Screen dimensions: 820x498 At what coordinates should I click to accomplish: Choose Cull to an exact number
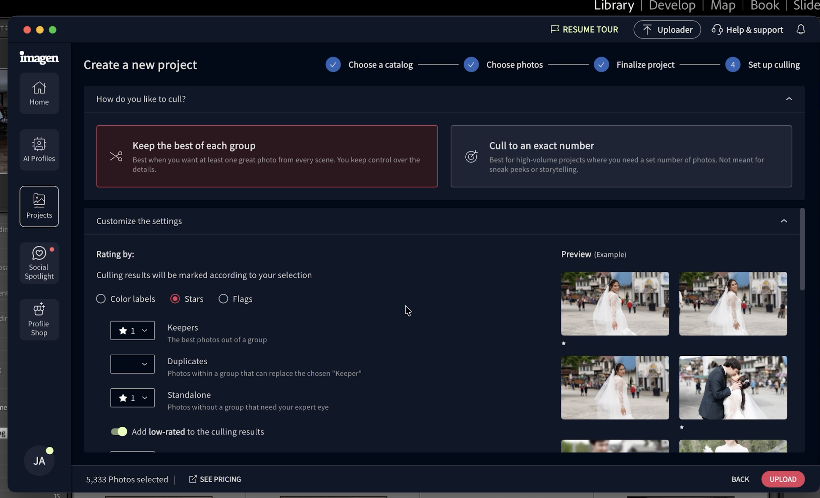coord(621,156)
